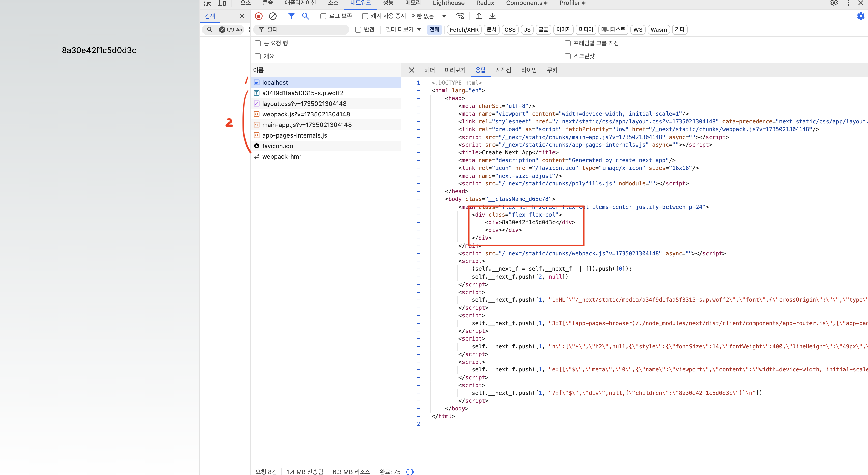Toggle the funnel filter icon
This screenshot has height=475, width=868.
291,16
